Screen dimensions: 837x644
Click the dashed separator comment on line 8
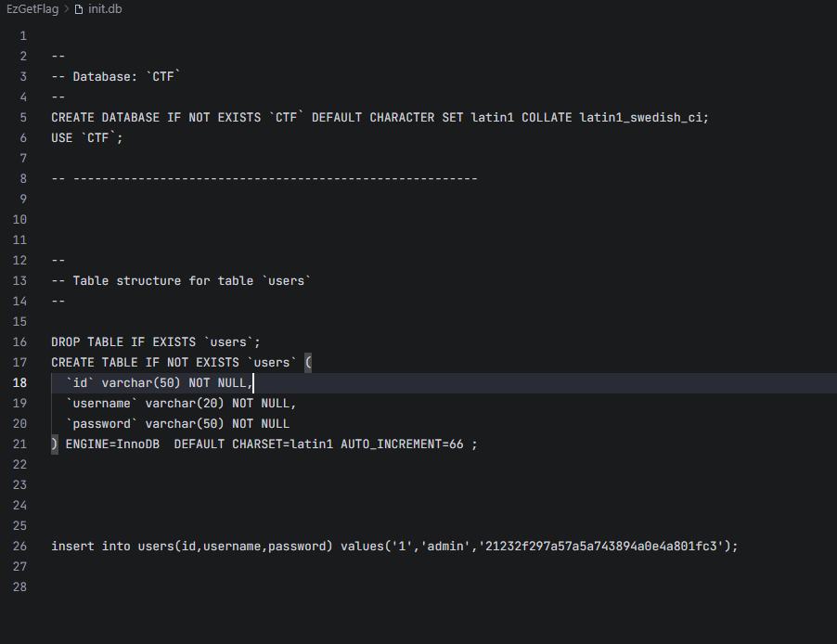[274, 179]
